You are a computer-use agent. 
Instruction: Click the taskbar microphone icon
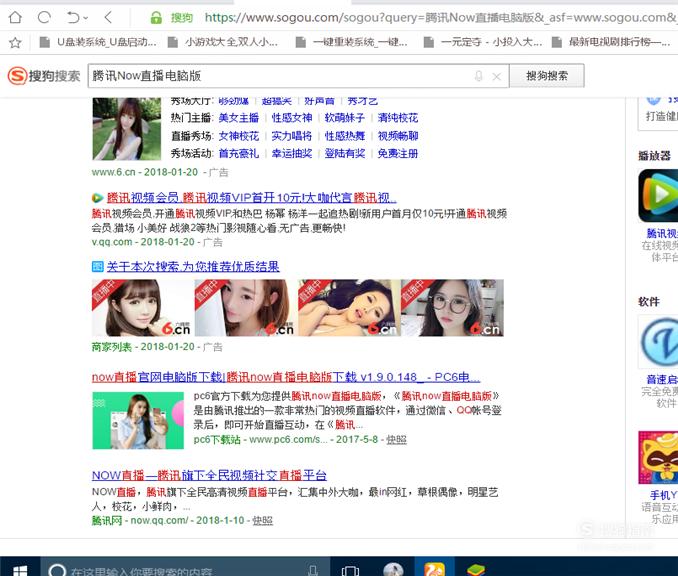tap(313, 570)
